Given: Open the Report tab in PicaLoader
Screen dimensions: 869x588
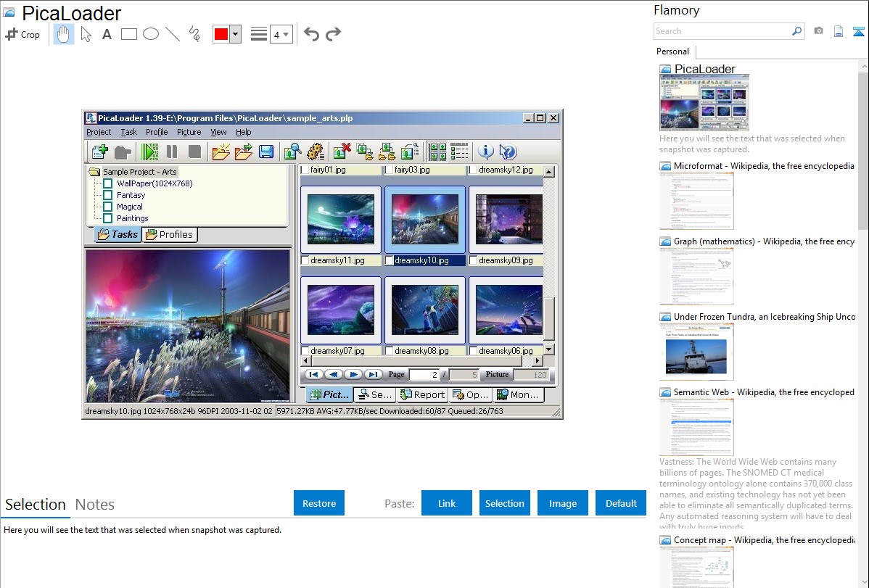Looking at the screenshot, I should pyautogui.click(x=423, y=394).
